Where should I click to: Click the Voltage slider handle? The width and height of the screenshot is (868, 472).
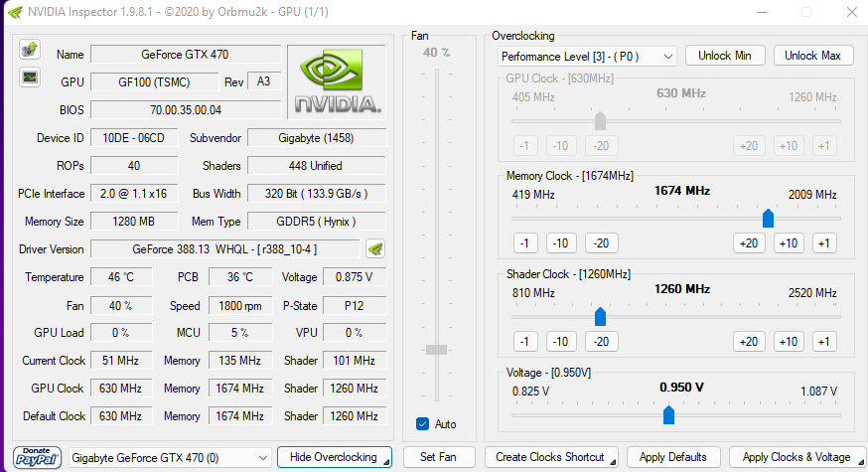coord(668,414)
